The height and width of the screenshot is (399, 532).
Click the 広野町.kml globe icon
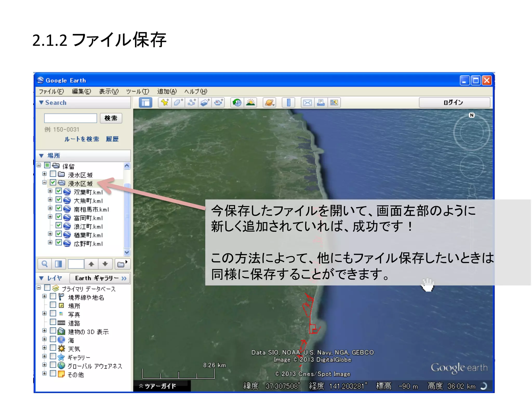point(67,243)
